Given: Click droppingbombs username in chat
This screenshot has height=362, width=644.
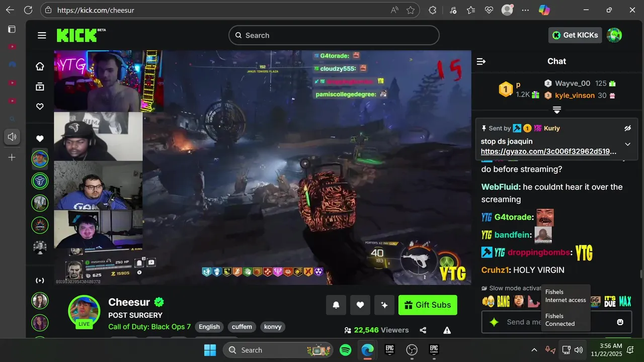Looking at the screenshot, I should point(539,252).
